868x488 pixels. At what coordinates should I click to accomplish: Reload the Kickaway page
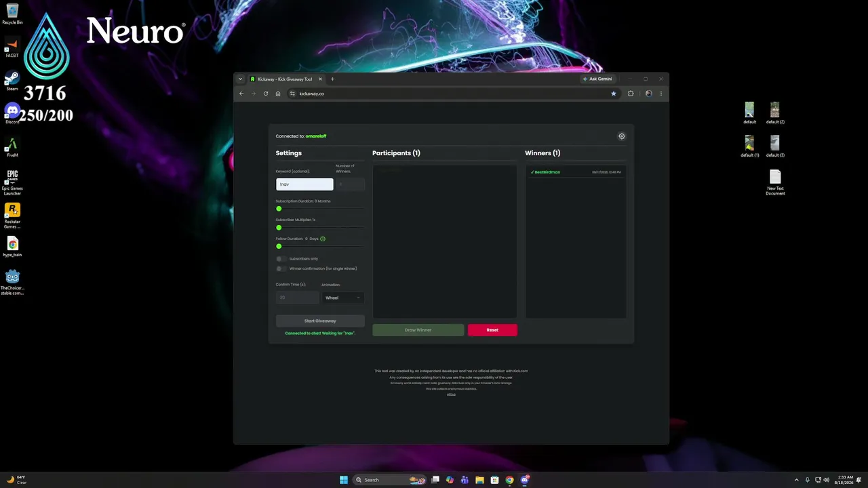pyautogui.click(x=266, y=94)
